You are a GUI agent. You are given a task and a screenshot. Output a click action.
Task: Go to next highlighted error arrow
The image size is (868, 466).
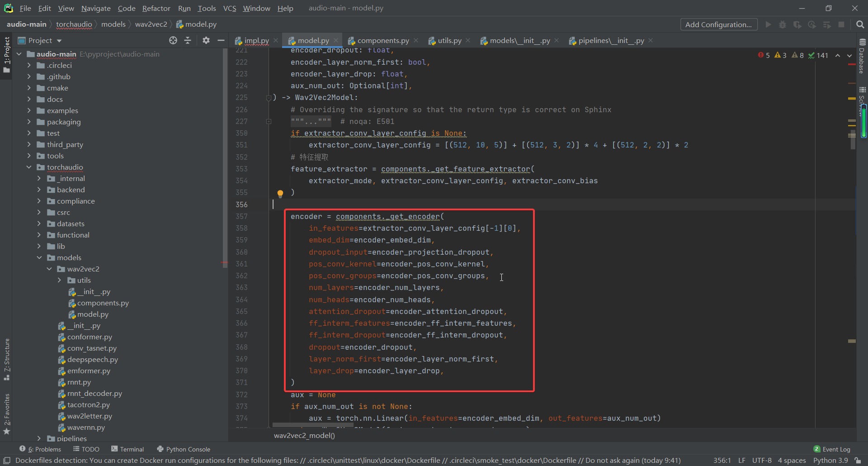[849, 55]
